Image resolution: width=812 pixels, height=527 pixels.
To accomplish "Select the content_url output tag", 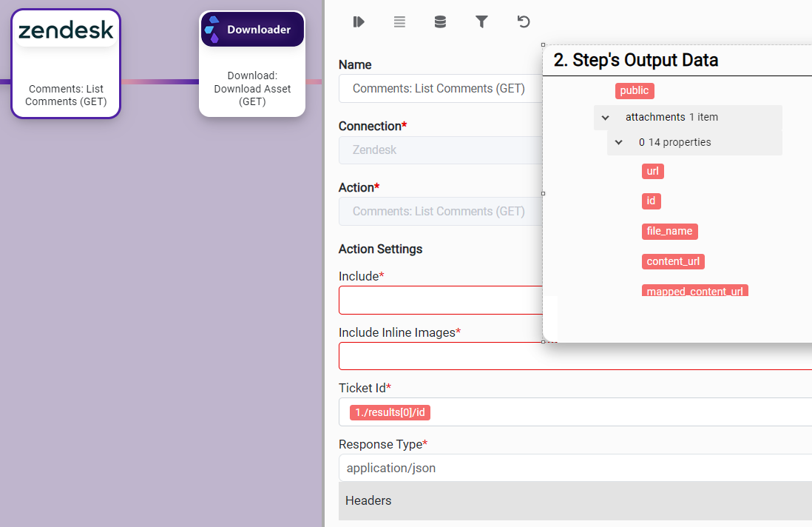I will 673,261.
